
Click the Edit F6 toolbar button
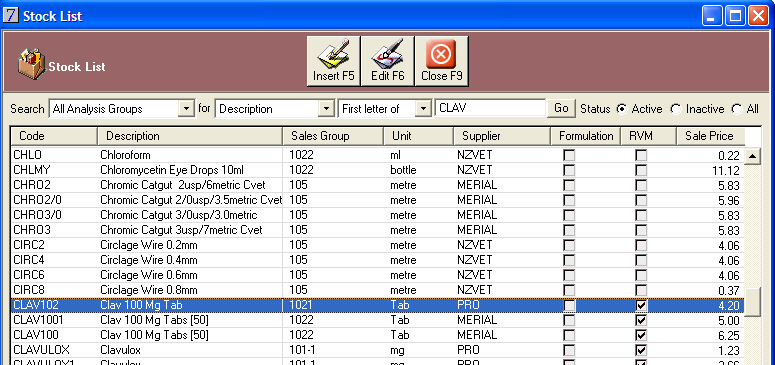pyautogui.click(x=388, y=61)
